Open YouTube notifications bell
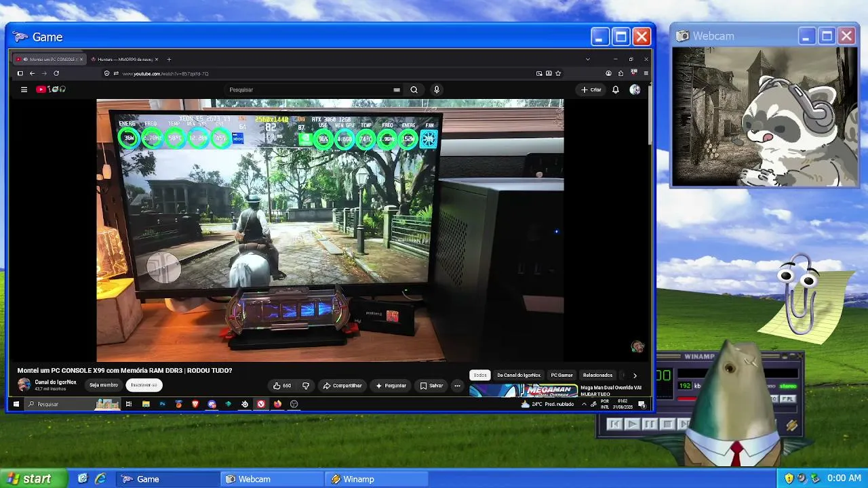Viewport: 868px width, 488px height. 616,89
